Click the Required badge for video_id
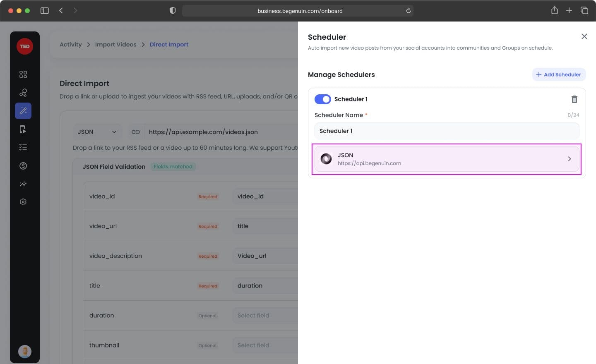The width and height of the screenshot is (596, 364). (208, 197)
